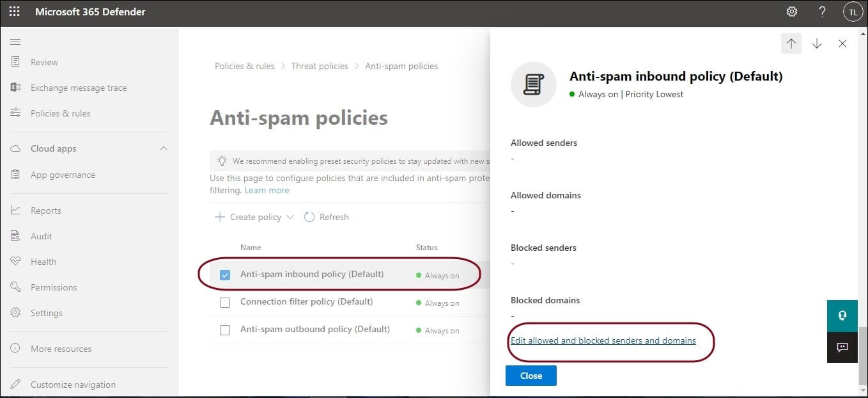Click the Settings gear icon in sidebar
868x398 pixels.
15,313
